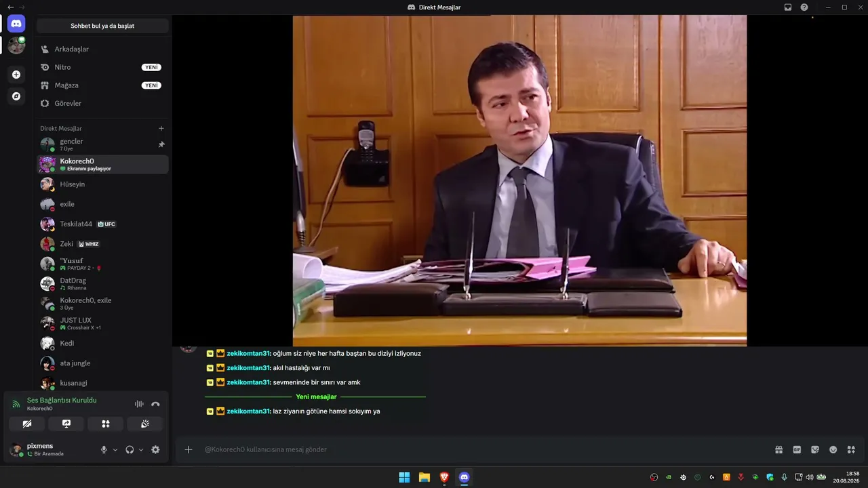Image resolution: width=868 pixels, height=488 pixels.
Task: Open the soundboard button in the voice panel
Action: pos(145,424)
